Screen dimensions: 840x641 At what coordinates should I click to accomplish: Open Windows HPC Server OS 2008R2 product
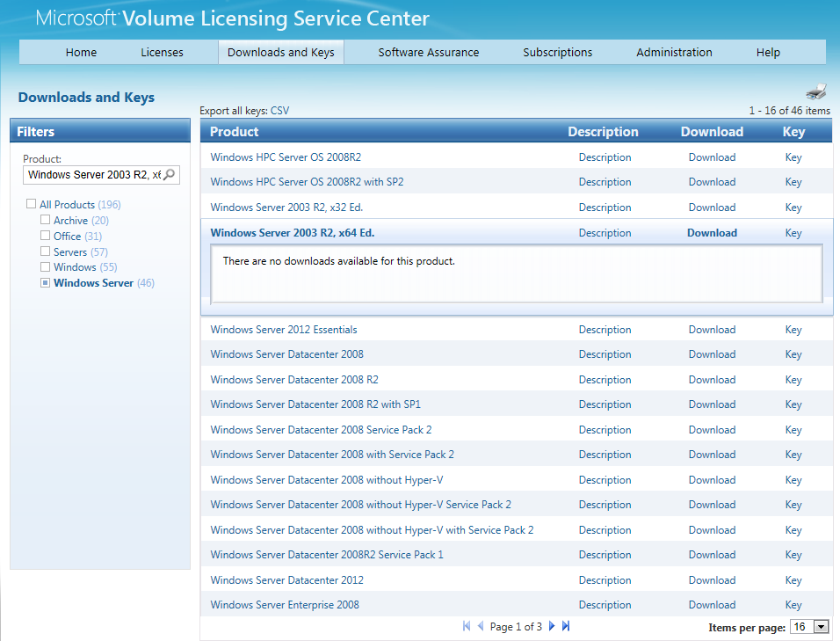pos(286,157)
